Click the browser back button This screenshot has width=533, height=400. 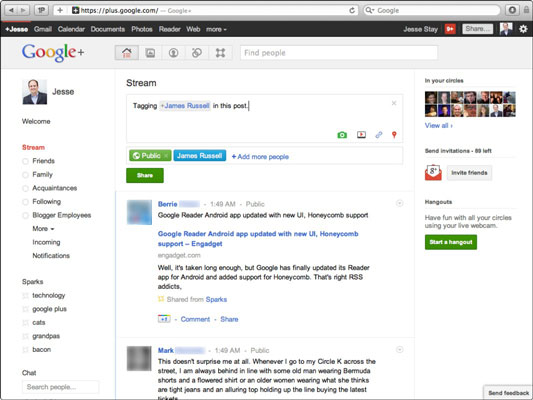click(11, 10)
